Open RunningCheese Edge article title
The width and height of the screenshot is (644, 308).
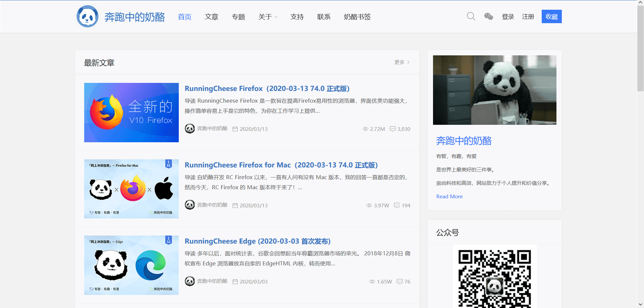[x=258, y=241]
